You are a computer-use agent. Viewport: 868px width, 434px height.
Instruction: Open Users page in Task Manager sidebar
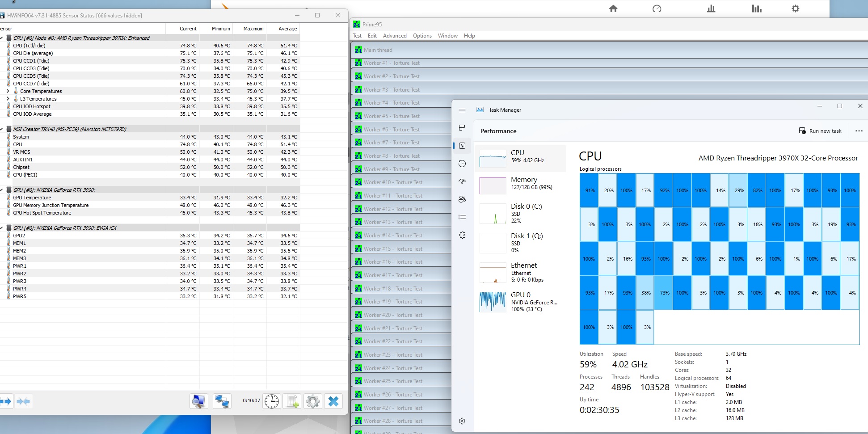coord(462,199)
